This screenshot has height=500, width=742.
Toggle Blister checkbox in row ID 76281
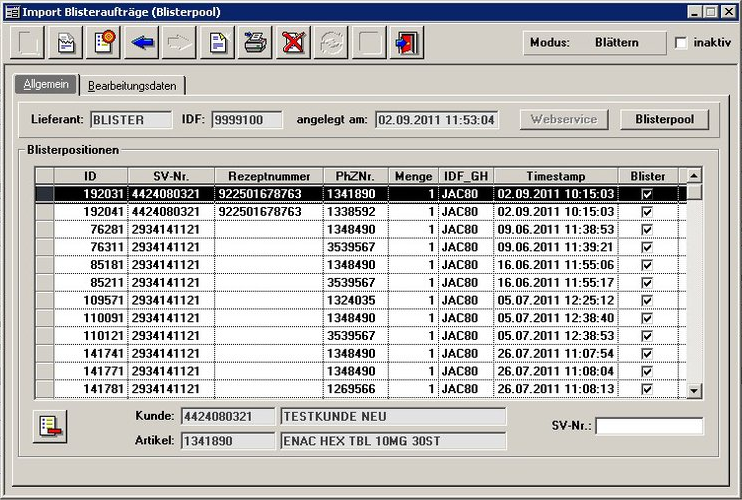point(647,230)
